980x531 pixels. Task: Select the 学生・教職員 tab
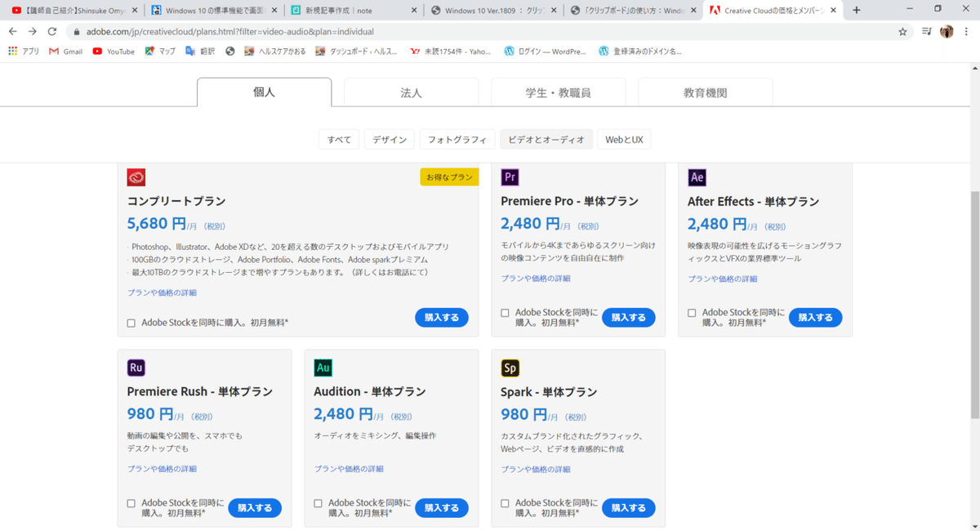558,93
